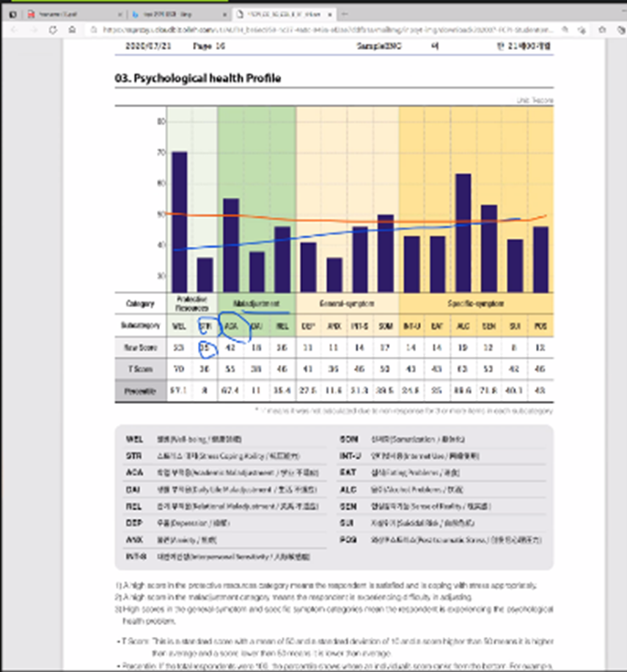
Task: Click the ANX Anxiety legend row
Action: pos(226,540)
